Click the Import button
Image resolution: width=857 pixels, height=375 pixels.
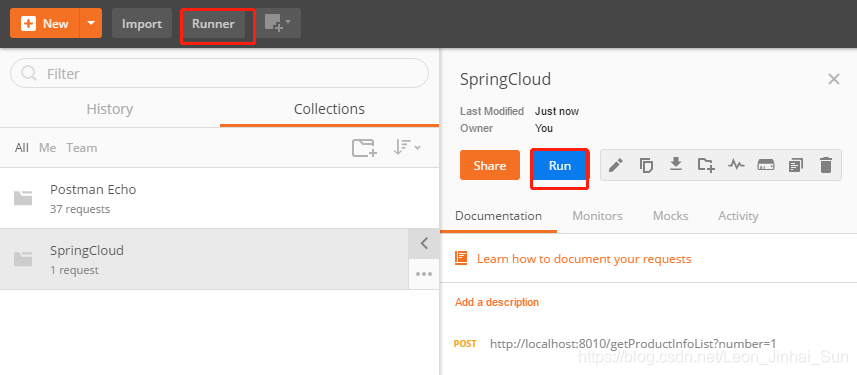pos(142,24)
